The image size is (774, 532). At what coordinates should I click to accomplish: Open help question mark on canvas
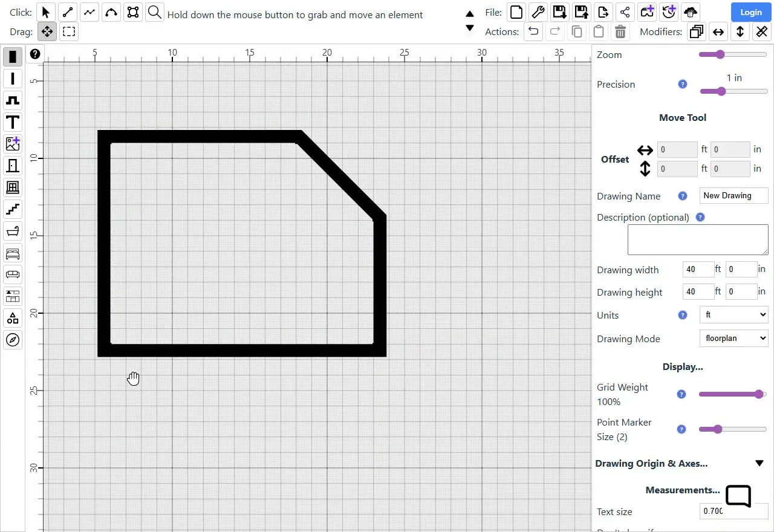[35, 54]
